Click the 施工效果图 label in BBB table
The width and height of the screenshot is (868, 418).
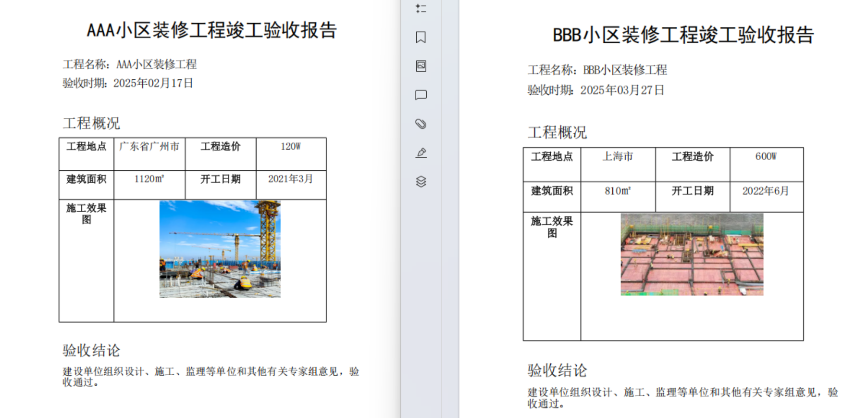552,227
